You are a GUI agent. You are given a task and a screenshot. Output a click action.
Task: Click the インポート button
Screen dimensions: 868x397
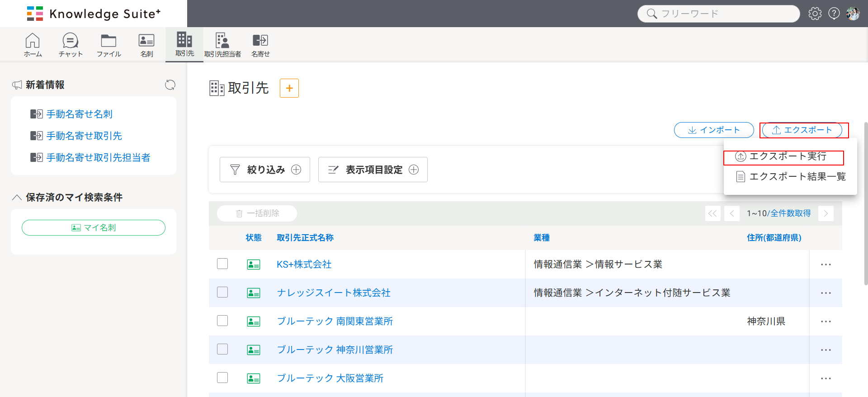(x=714, y=130)
